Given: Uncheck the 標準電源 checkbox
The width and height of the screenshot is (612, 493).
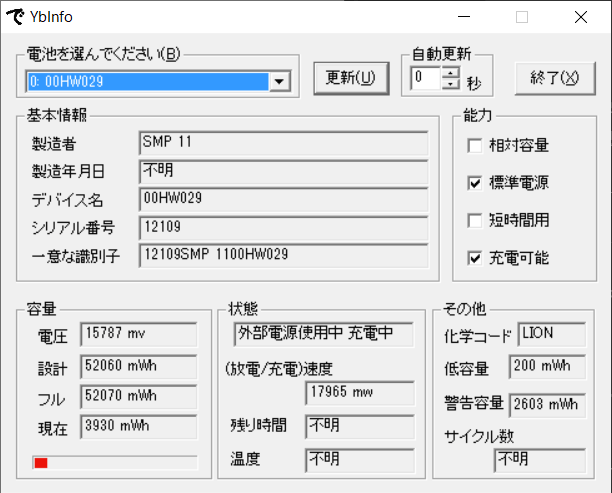Looking at the screenshot, I should click(x=475, y=183).
